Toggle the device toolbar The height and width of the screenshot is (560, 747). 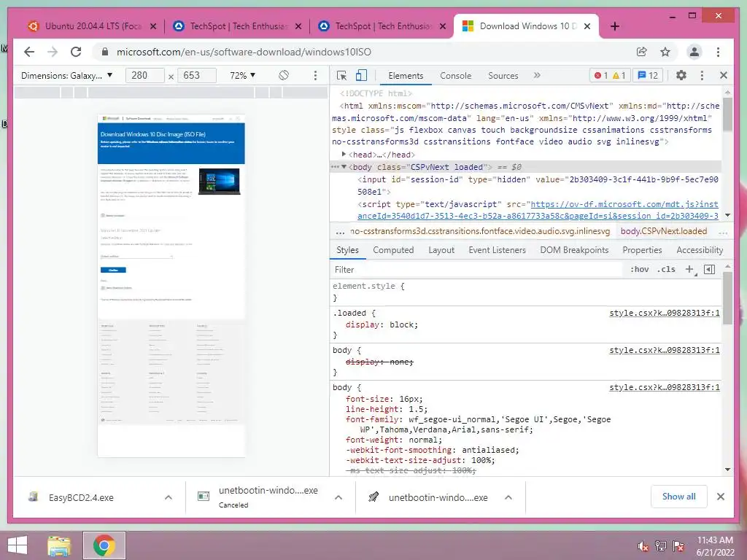(362, 75)
